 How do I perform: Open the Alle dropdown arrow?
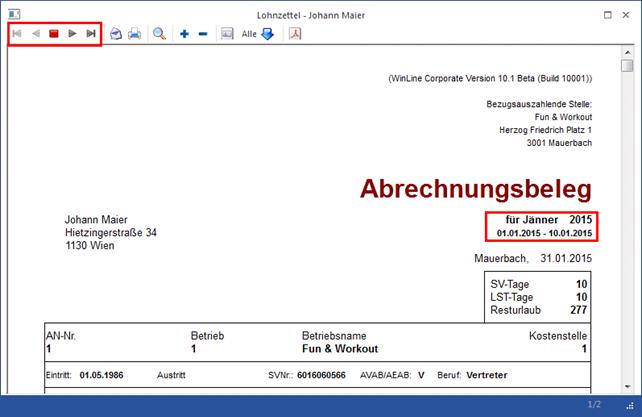(x=267, y=34)
